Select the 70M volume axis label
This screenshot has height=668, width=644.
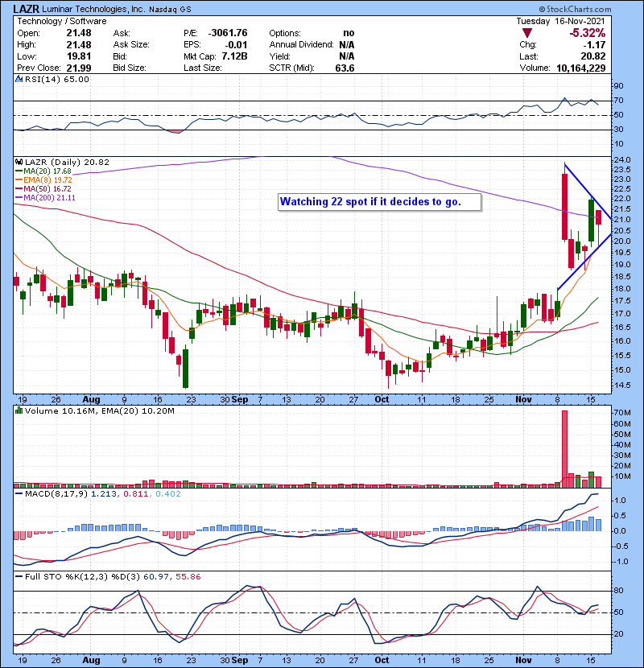coord(621,413)
